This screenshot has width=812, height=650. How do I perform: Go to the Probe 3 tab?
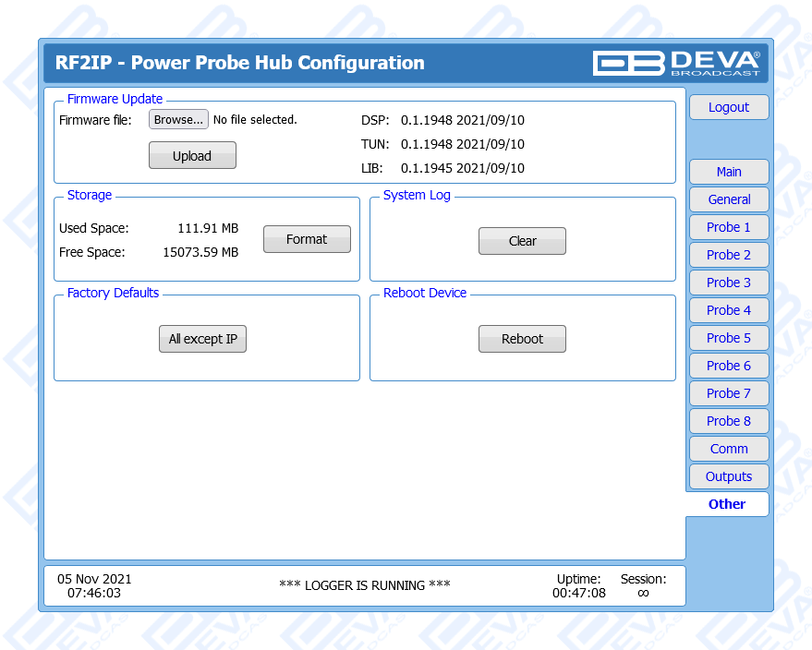728,283
